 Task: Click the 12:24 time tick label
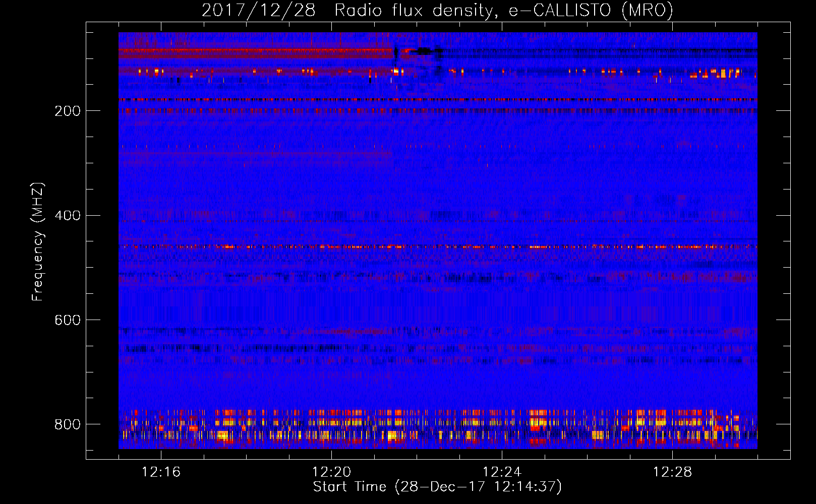click(502, 472)
